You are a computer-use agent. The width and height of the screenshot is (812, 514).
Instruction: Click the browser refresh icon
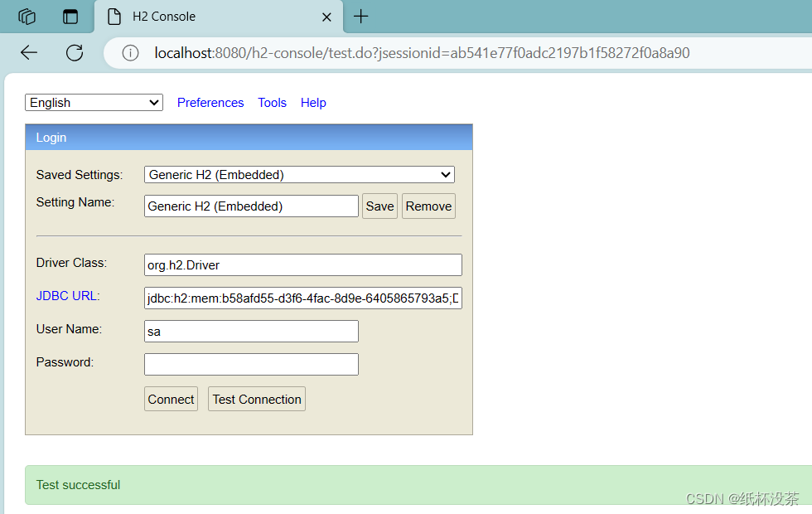pyautogui.click(x=74, y=52)
